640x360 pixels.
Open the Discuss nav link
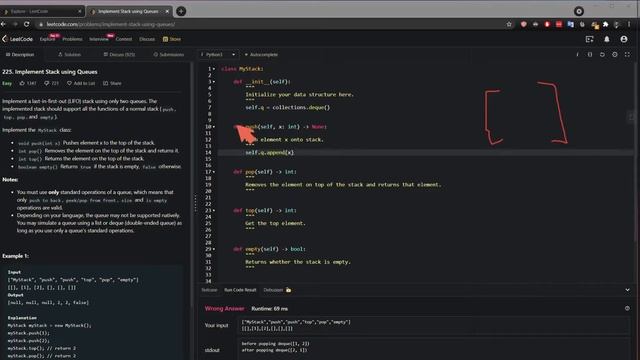(x=147, y=39)
